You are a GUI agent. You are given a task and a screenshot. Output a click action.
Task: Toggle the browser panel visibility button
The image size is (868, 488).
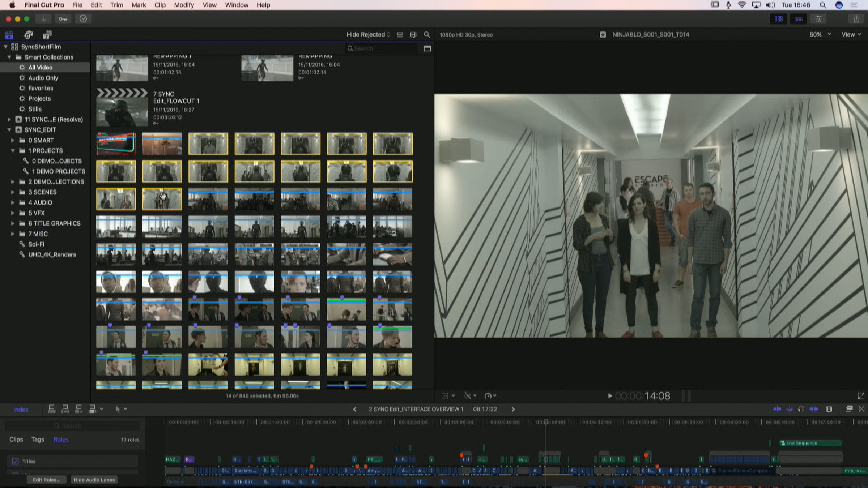coord(779,19)
